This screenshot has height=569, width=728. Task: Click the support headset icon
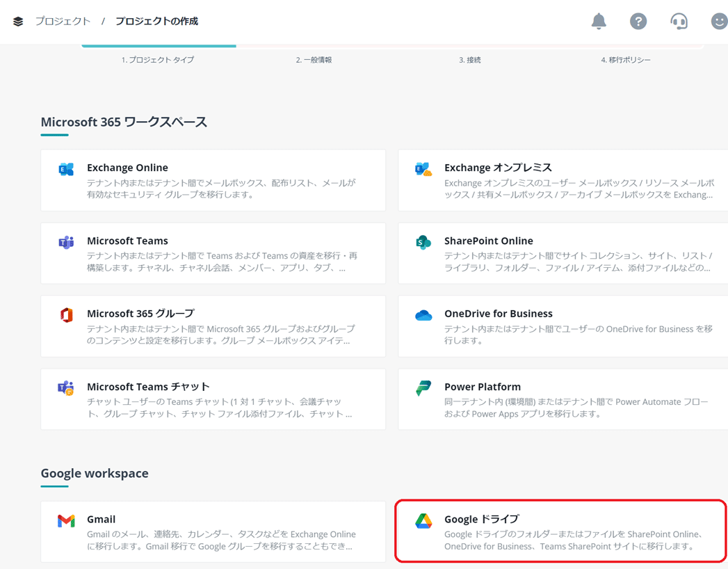(x=679, y=21)
